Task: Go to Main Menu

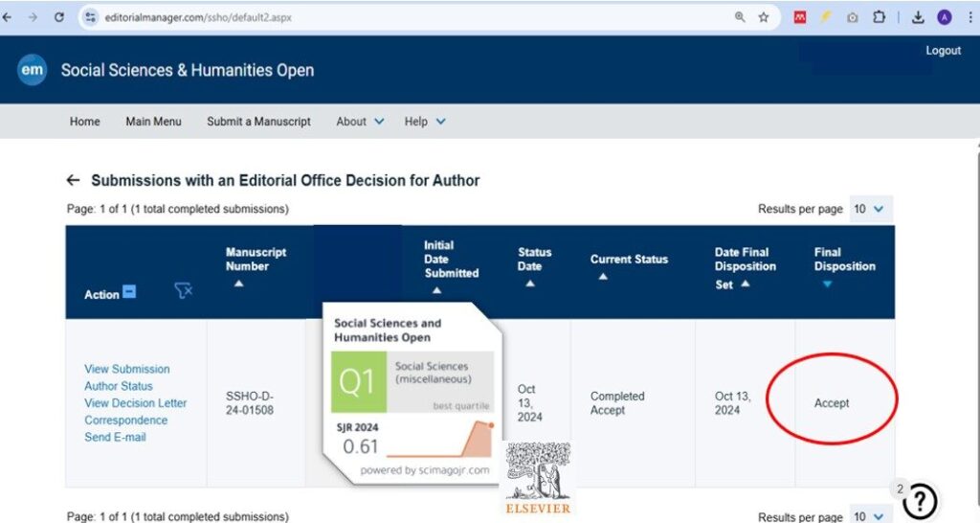Action: point(153,122)
